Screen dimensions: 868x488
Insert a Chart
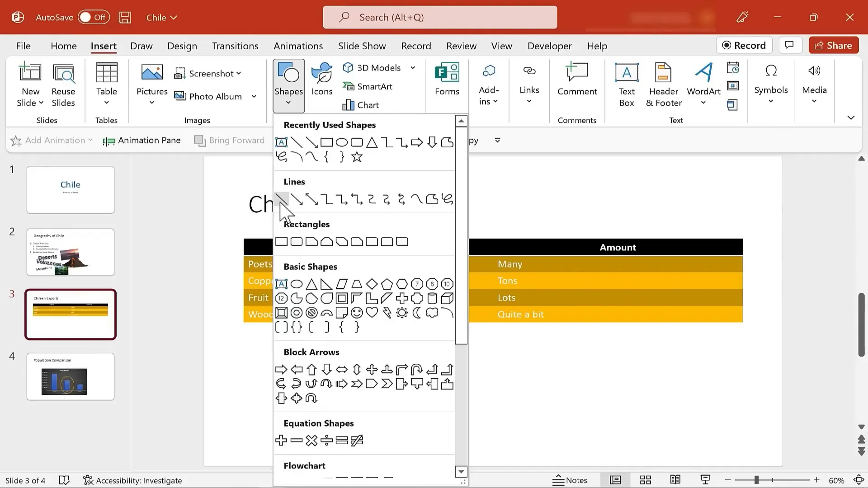361,105
